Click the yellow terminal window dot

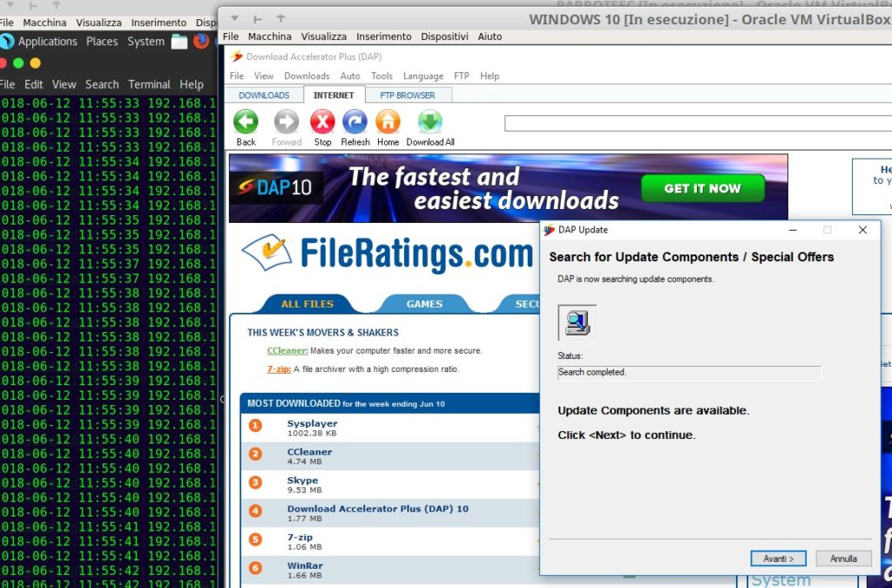tap(35, 63)
